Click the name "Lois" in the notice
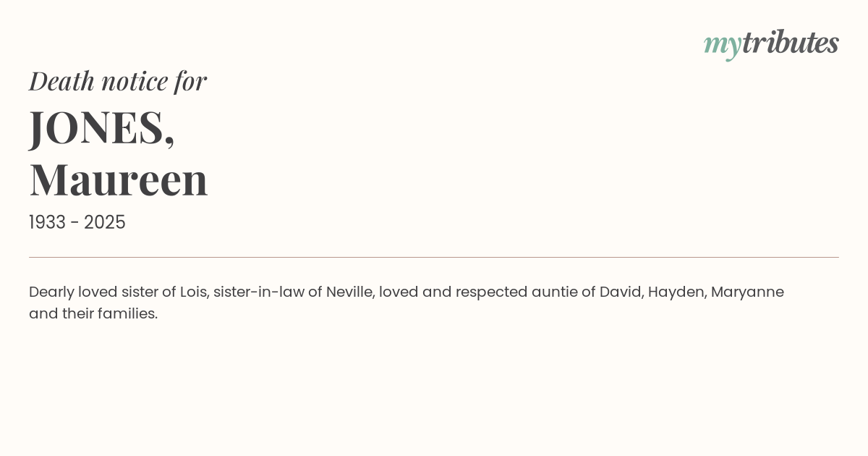 coord(193,292)
